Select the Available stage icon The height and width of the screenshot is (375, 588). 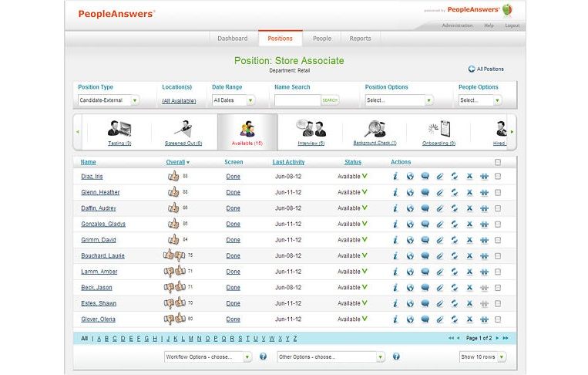coord(247,129)
